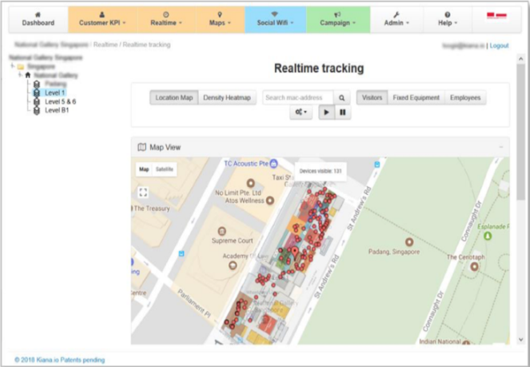
Task: Click the vertical scrollbar thumb
Action: (521, 132)
